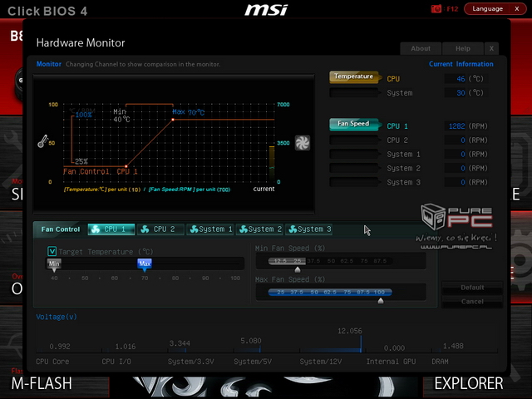Image resolution: width=532 pixels, height=399 pixels.
Task: Click the fan icon in the CPU 2 tab
Action: coord(145,229)
